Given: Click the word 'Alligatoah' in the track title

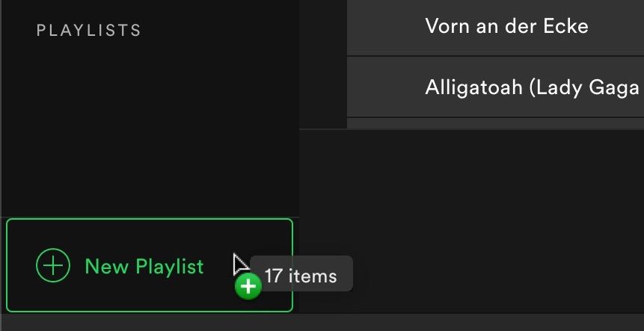Looking at the screenshot, I should point(473,88).
